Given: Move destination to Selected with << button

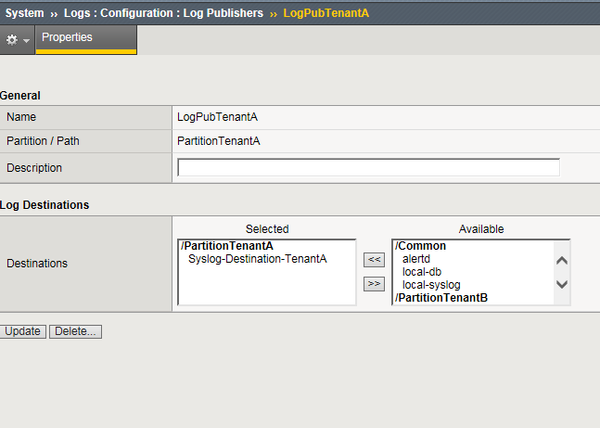Looking at the screenshot, I should 374,260.
